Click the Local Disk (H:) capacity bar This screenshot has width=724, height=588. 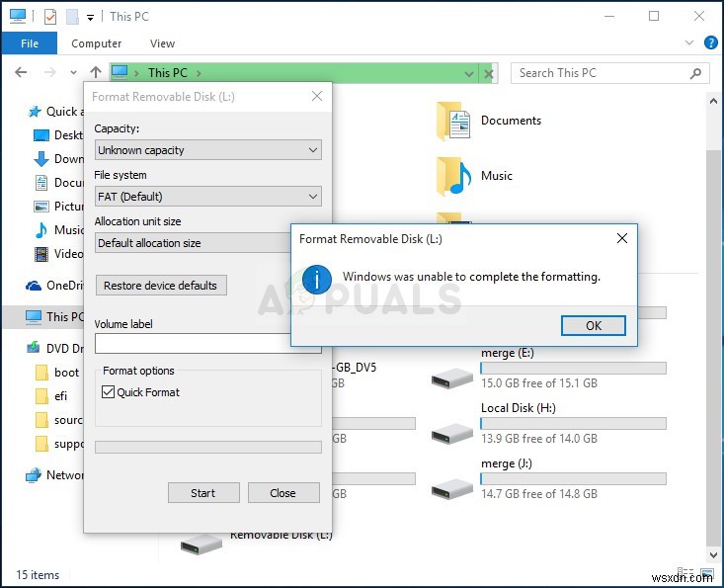573,424
